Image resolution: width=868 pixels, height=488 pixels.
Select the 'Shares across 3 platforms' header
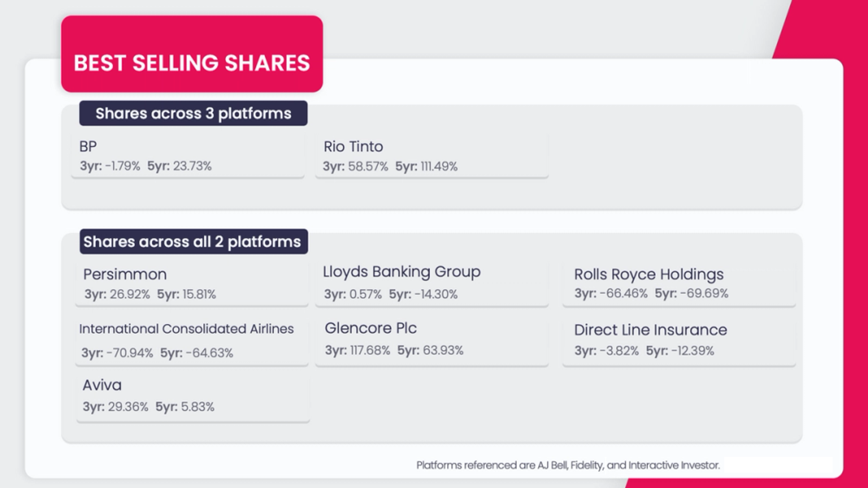(x=193, y=113)
